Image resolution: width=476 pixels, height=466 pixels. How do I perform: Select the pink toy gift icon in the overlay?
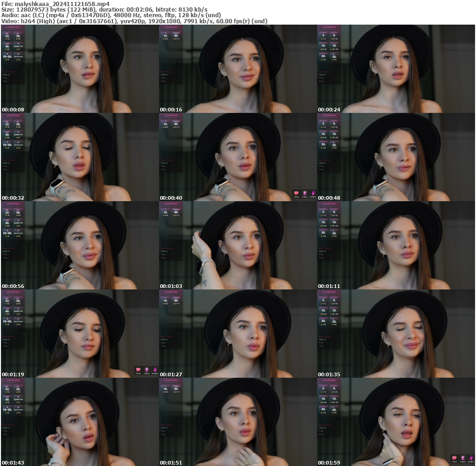pyautogui.click(x=312, y=192)
